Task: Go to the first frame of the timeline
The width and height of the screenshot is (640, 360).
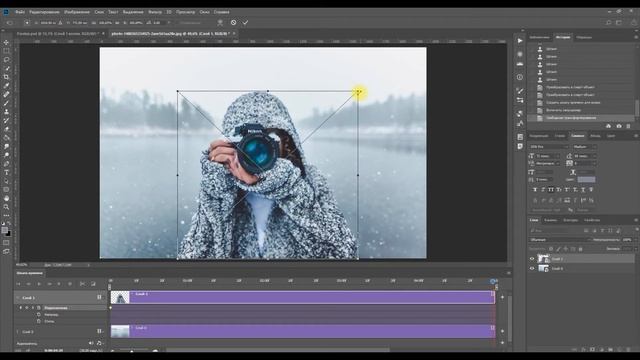Action: pos(18,284)
